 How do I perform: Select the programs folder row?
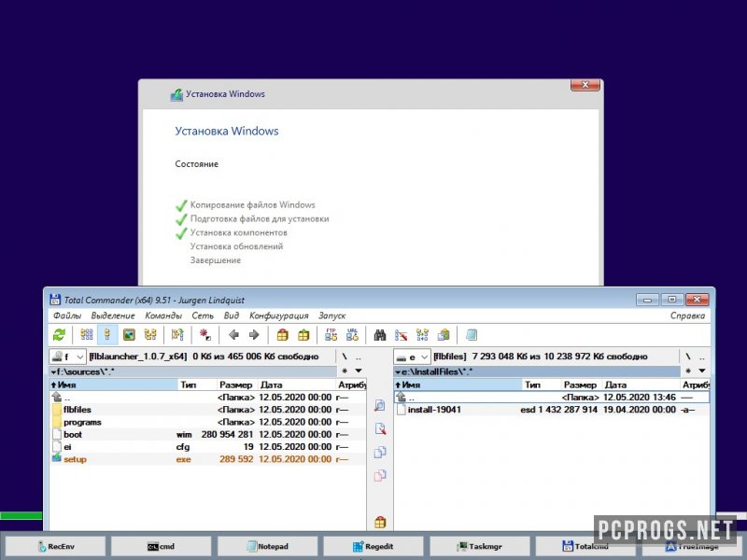pyautogui.click(x=207, y=422)
